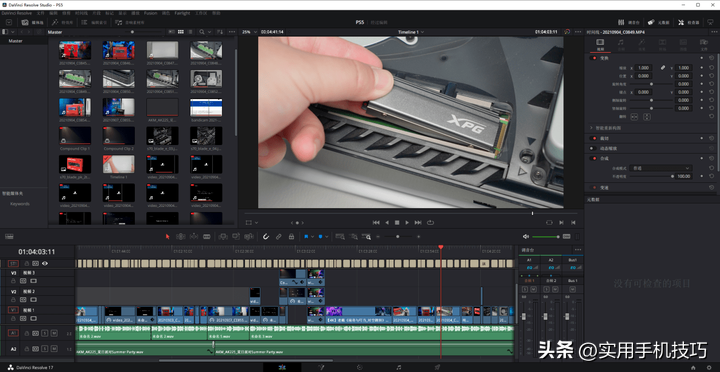Click the blue Marker icon
Screen dimensions: 720x372
(321, 237)
